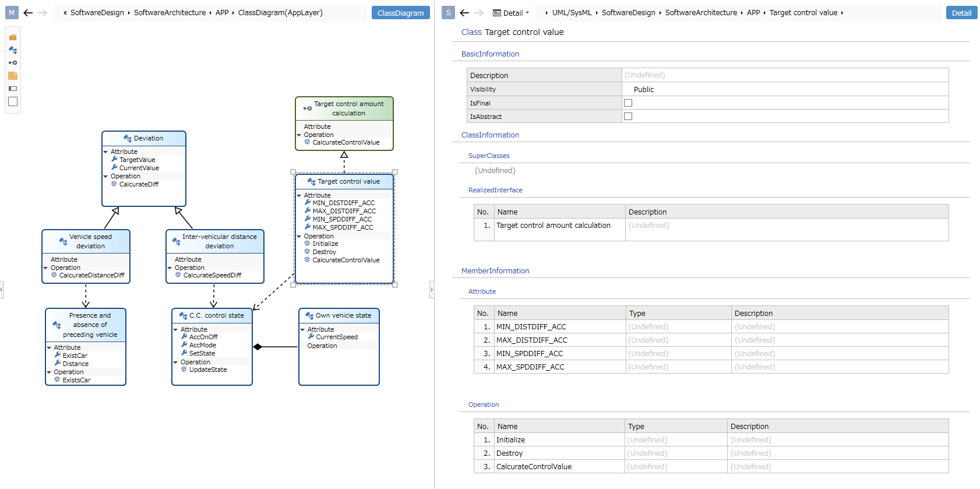Viewport: 980px width, 489px height.
Task: Click SetState attribute in C.C. control state
Action: pyautogui.click(x=202, y=353)
